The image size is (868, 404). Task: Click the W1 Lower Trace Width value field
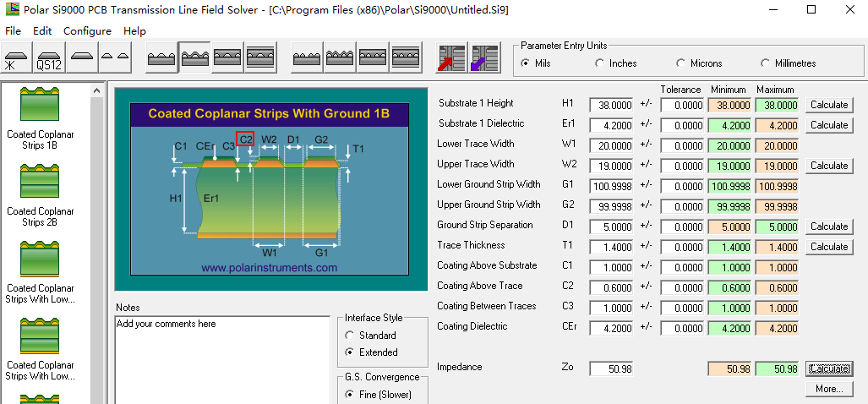point(612,146)
